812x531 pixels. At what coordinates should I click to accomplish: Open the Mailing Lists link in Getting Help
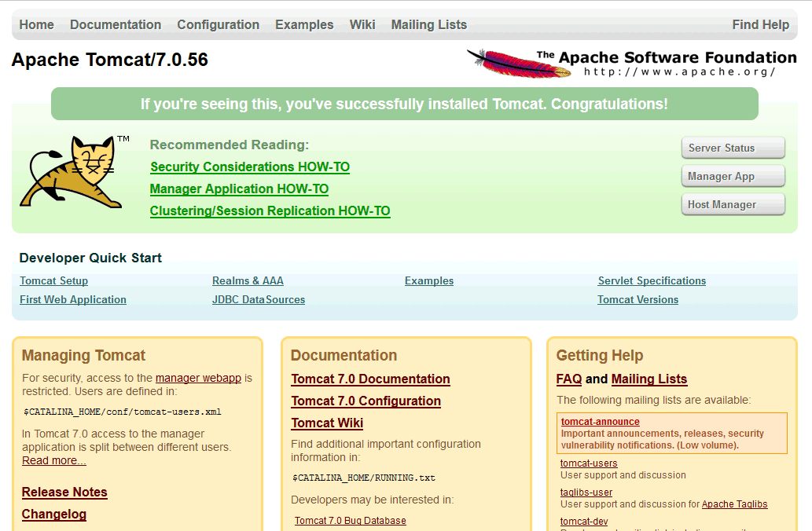[649, 379]
